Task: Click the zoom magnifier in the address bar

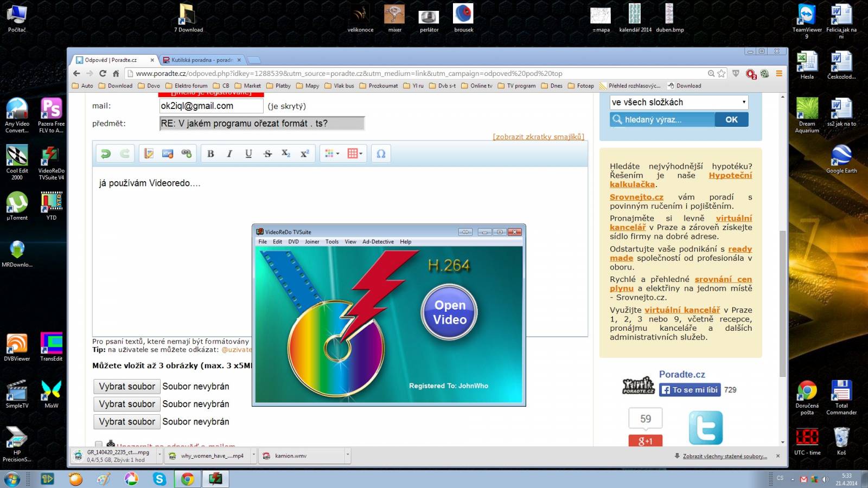Action: coord(711,73)
